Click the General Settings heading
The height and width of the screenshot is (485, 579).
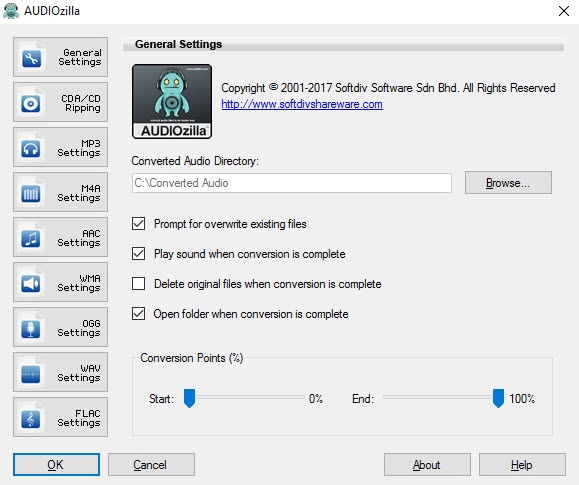pos(178,44)
